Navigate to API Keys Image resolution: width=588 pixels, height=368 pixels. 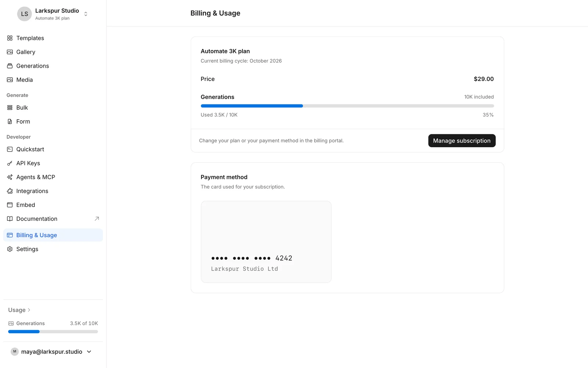tap(53, 163)
